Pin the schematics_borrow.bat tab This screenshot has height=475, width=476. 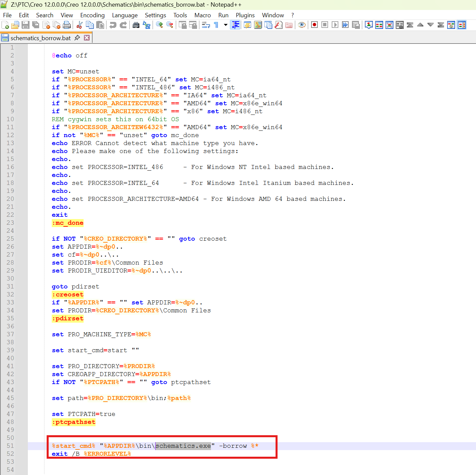point(77,38)
